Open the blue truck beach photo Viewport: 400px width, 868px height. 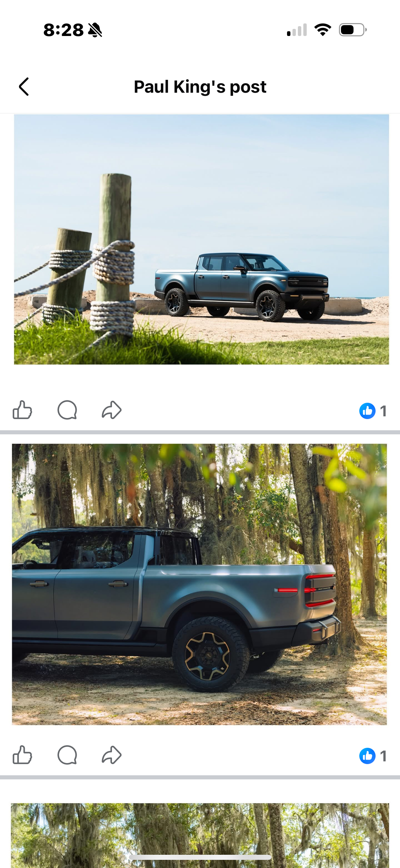point(201,239)
